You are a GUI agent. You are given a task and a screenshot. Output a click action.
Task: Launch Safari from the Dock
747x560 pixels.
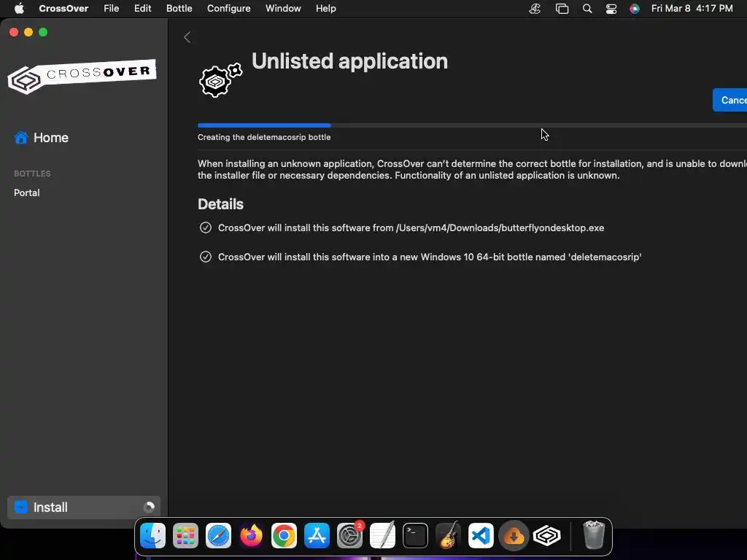[219, 536]
